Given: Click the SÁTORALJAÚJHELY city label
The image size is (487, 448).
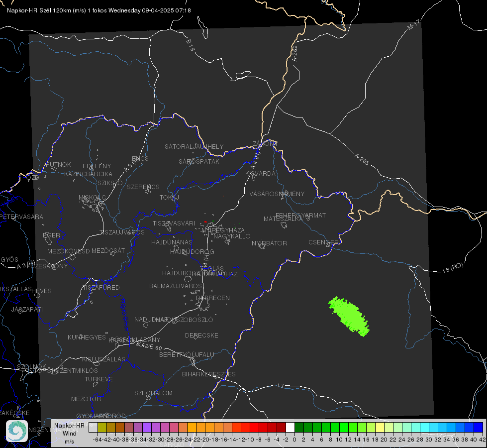Looking at the screenshot, I should (x=194, y=146).
